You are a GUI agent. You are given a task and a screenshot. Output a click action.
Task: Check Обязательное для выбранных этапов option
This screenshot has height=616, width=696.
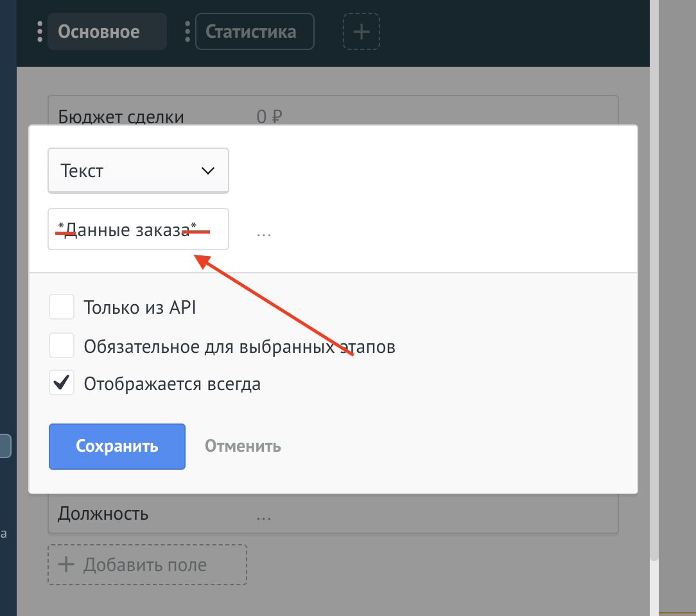click(x=62, y=346)
